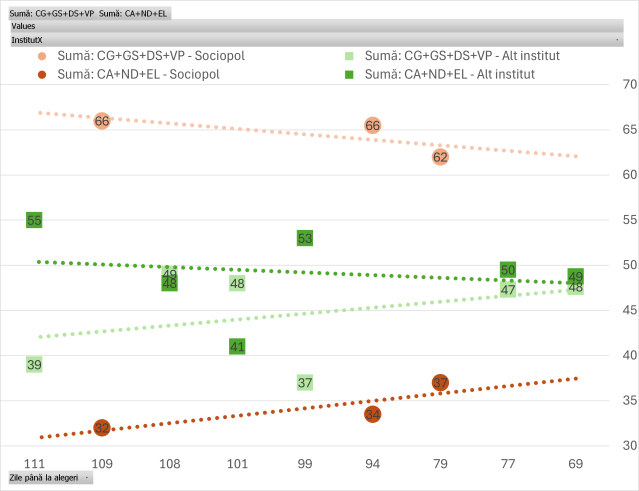The height and width of the screenshot is (491, 639).
Task: Click the dark green Alt institut legend marker
Action: (348, 74)
